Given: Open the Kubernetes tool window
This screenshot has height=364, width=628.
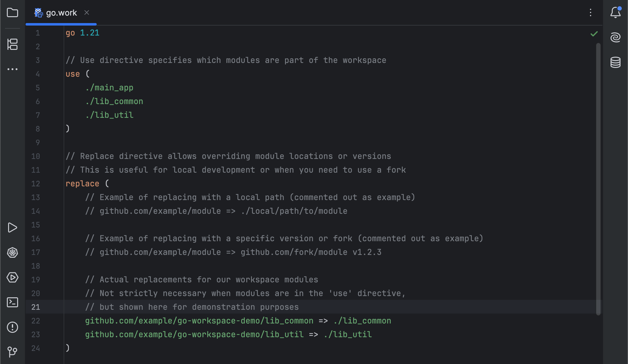Looking at the screenshot, I should [x=12, y=253].
